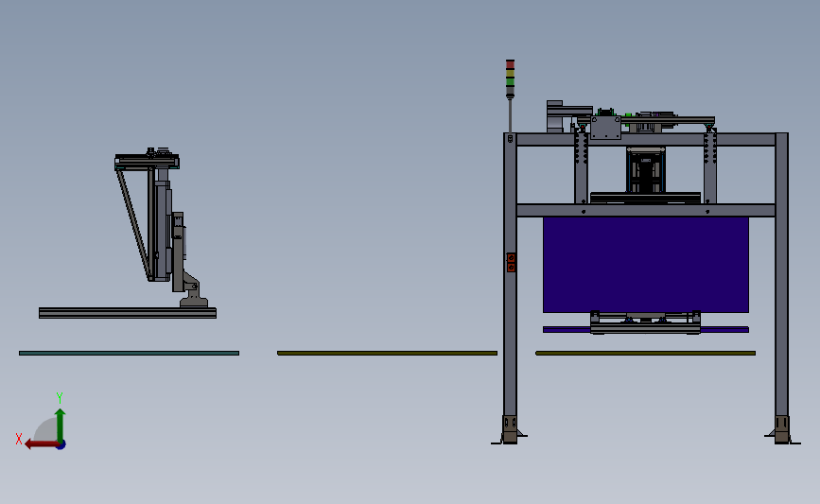The width and height of the screenshot is (820, 504).
Task: Select the orange switch box on the frame's left post
Action: click(x=511, y=263)
